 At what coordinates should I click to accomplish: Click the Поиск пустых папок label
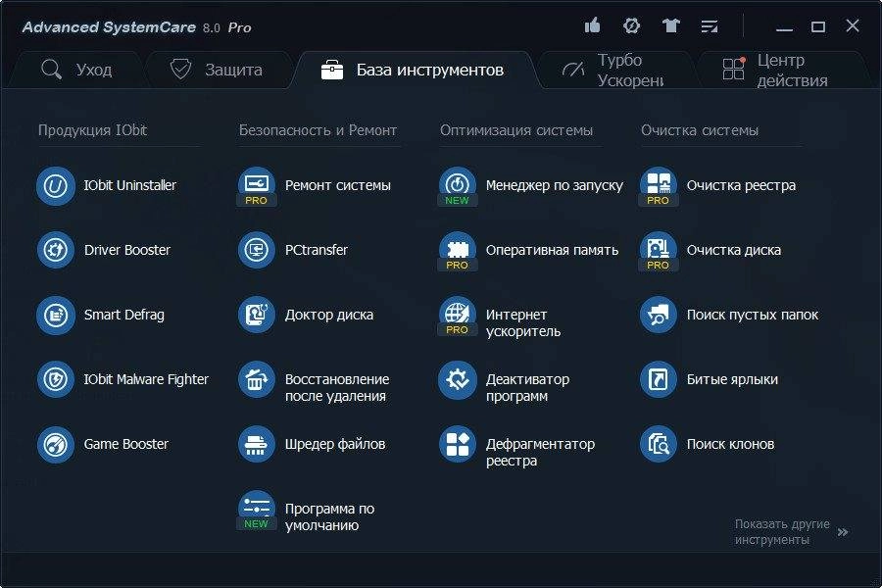click(x=753, y=315)
